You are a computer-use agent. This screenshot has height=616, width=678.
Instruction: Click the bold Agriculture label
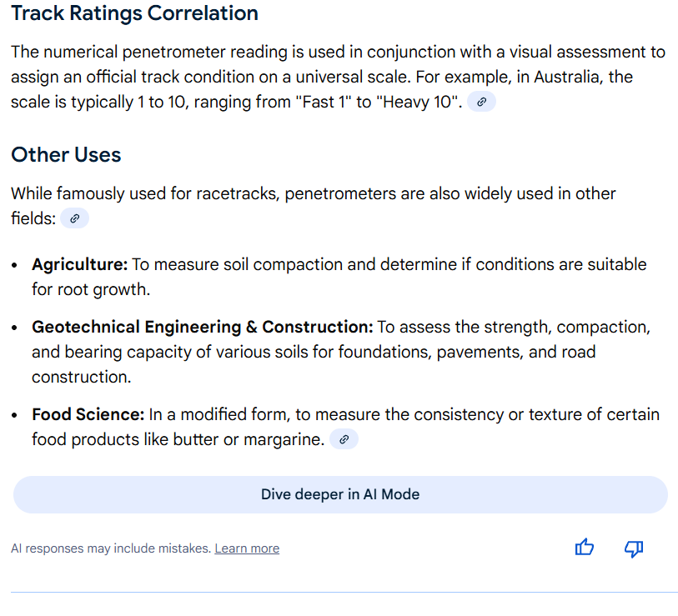pyautogui.click(x=79, y=264)
